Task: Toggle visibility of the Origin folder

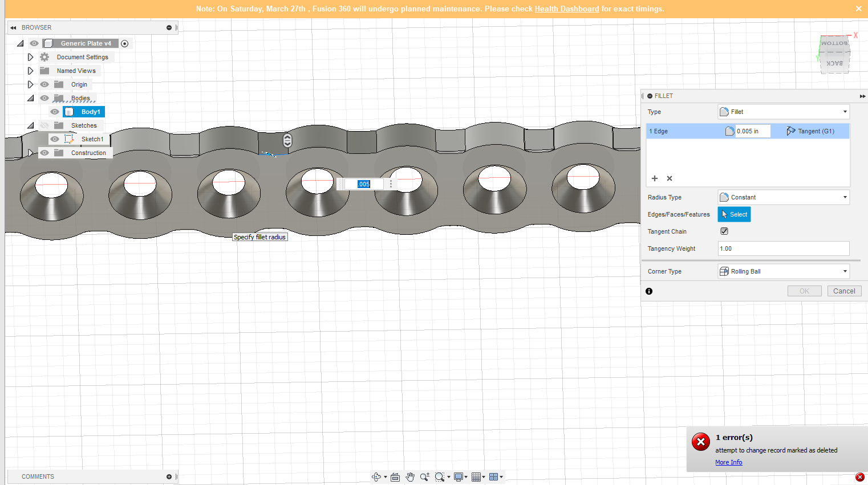Action: pyautogui.click(x=44, y=84)
